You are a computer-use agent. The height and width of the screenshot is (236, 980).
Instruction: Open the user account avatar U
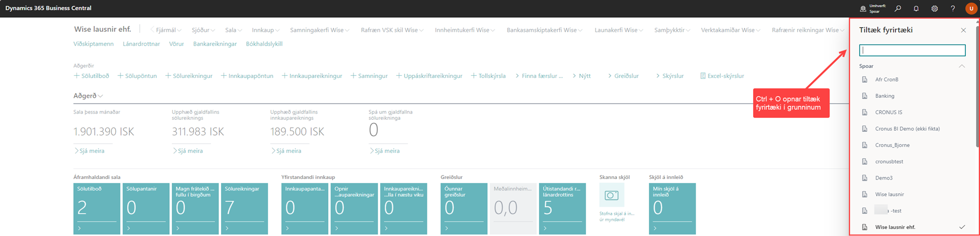[x=971, y=8]
